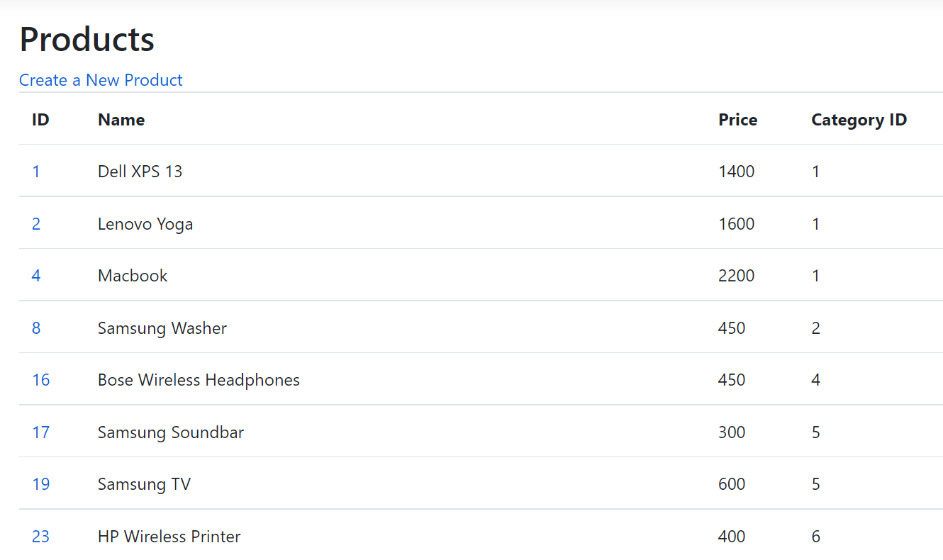Click the Products page heading

87,39
